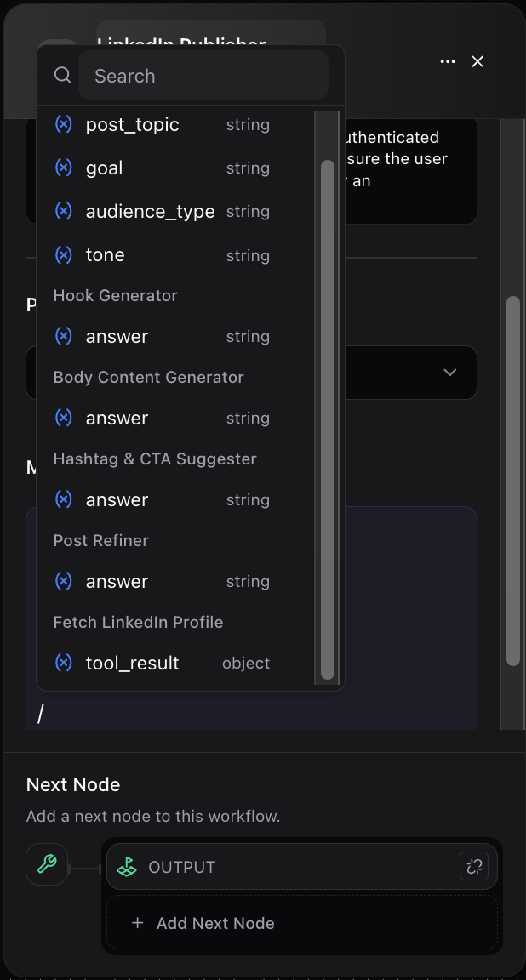This screenshot has height=980, width=526.
Task: Click the Add Next Node button
Action: (x=203, y=923)
